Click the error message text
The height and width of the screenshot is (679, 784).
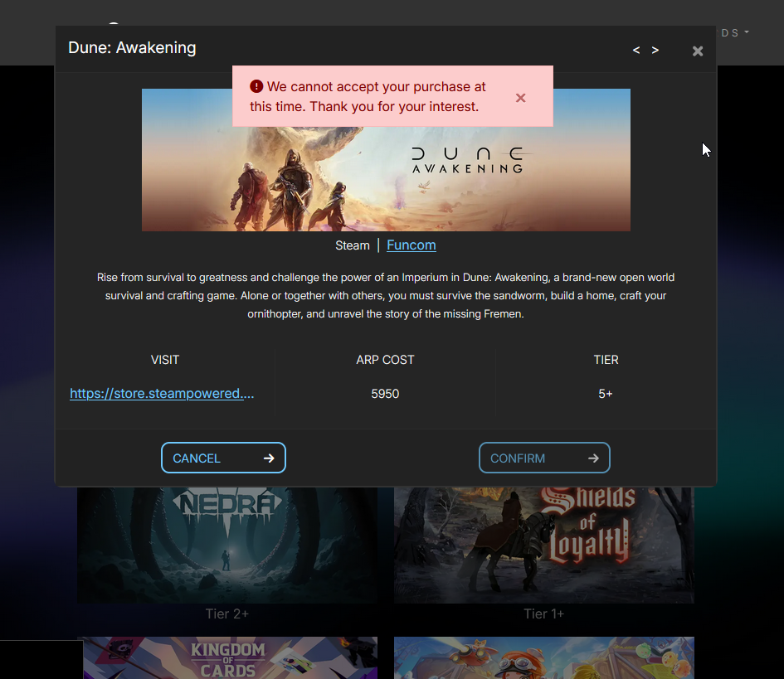point(368,96)
